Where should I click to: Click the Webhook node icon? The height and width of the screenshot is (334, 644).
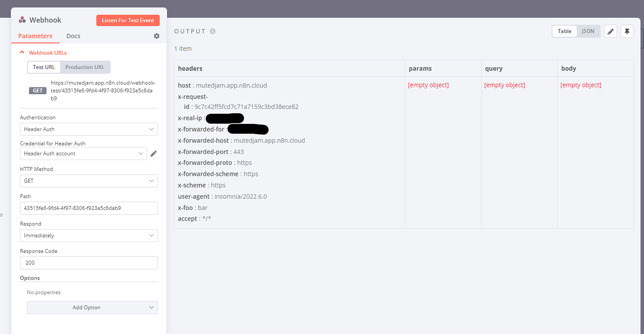point(22,20)
